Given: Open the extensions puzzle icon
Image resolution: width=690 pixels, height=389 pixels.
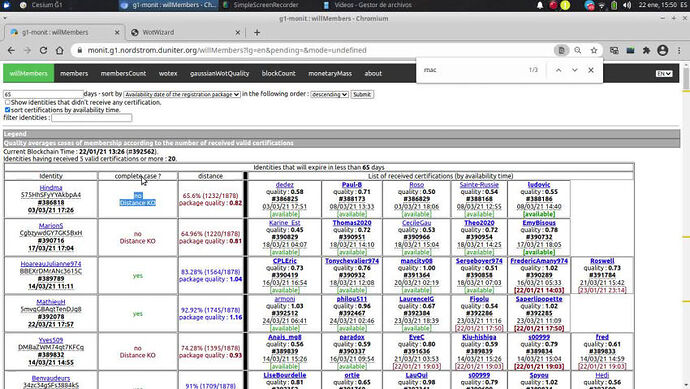Looking at the screenshot, I should pyautogui.click(x=646, y=51).
